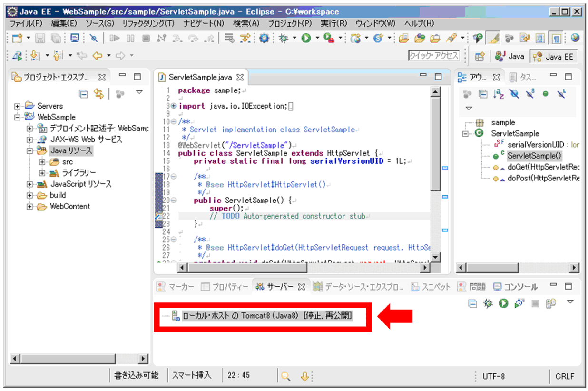Open the 実行(R) menu
Image resolution: width=588 pixels, height=391 pixels.
tap(334, 23)
